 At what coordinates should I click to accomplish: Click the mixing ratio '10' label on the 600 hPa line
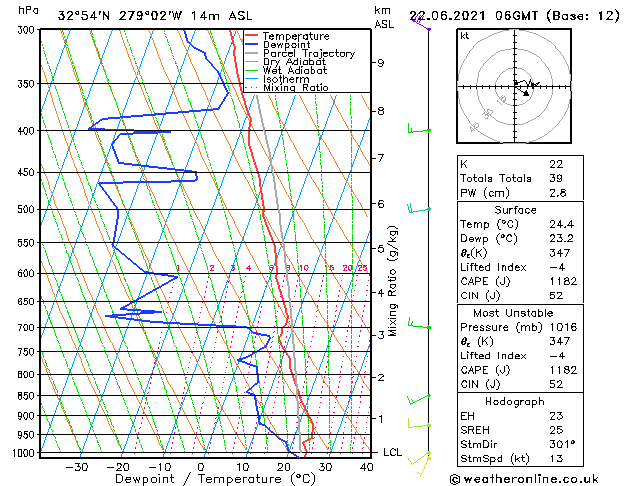point(304,268)
